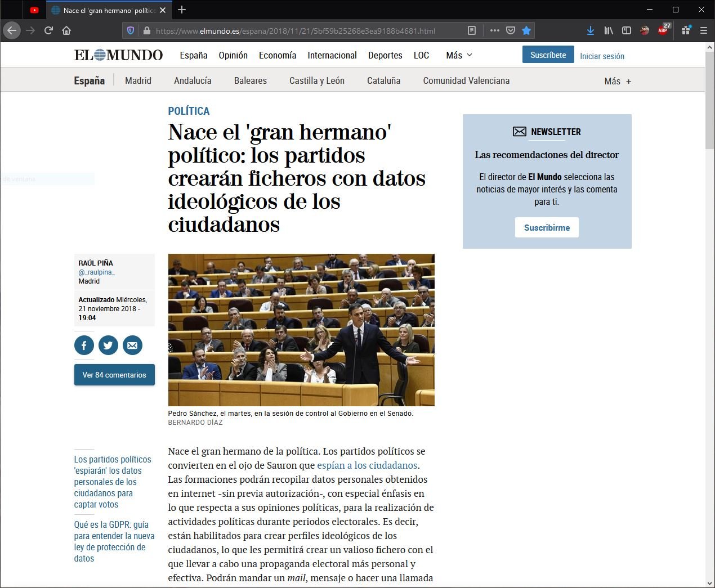715x588 pixels.
Task: Click the red avatar extension icon
Action: pos(645,30)
